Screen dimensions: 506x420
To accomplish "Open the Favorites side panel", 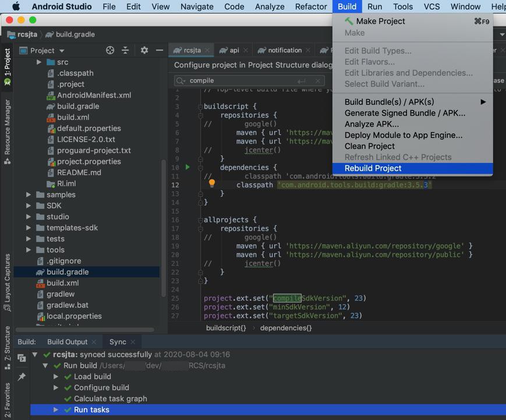I will coord(7,400).
